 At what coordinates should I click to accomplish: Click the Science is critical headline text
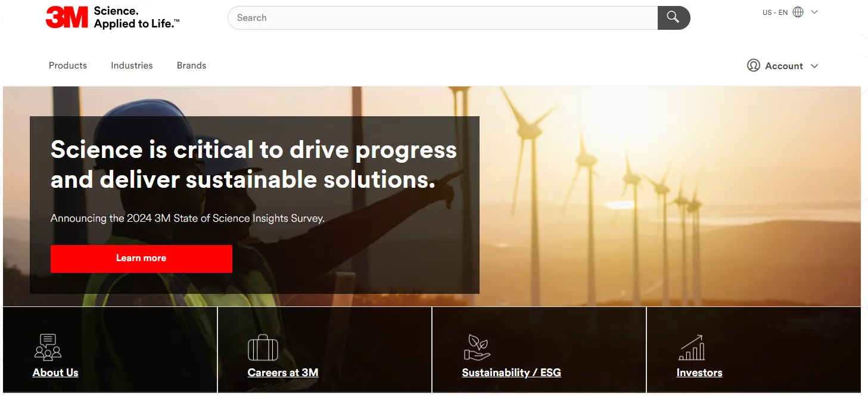point(254,165)
